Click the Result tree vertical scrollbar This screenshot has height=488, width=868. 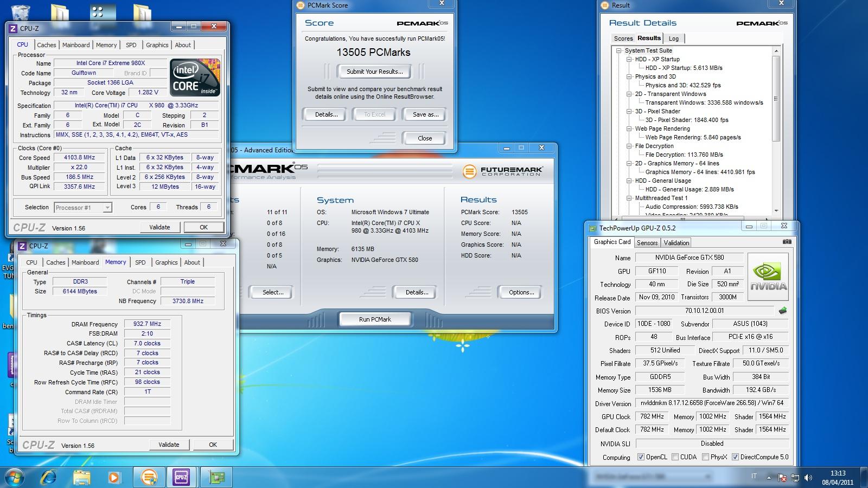pos(776,131)
